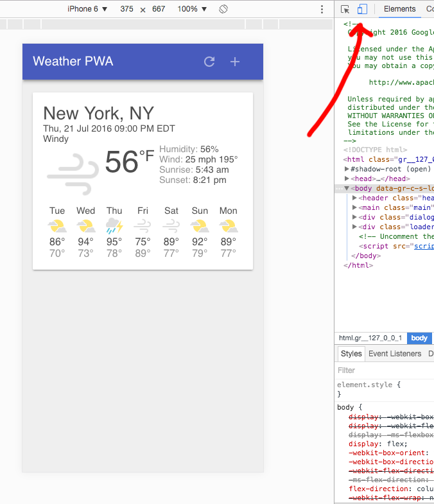434x504 pixels.
Task: Click the forecast date line text
Action: (109, 128)
